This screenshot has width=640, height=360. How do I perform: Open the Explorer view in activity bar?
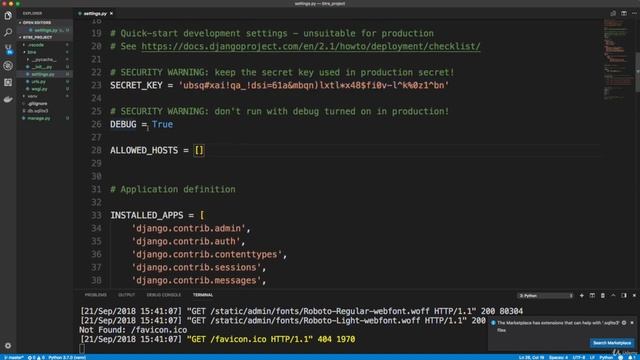point(8,16)
